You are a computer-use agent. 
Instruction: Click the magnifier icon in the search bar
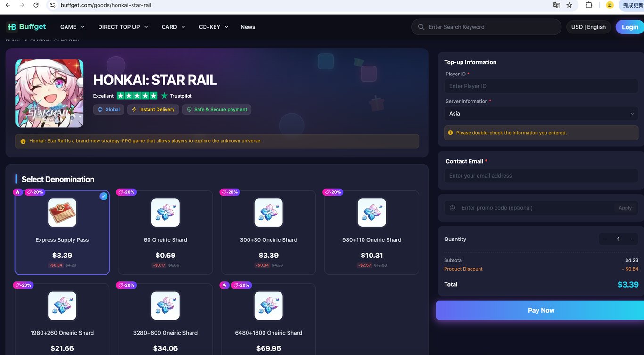(421, 27)
